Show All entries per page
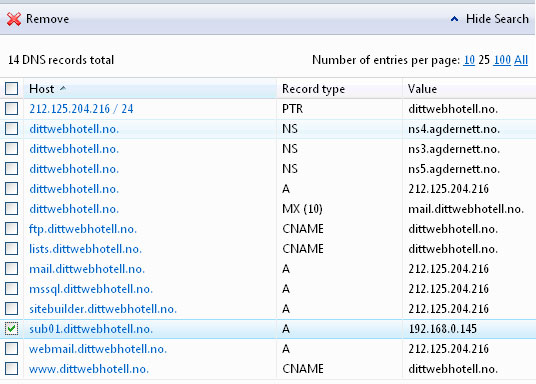Screen dimensions: 536x384 click(x=521, y=60)
